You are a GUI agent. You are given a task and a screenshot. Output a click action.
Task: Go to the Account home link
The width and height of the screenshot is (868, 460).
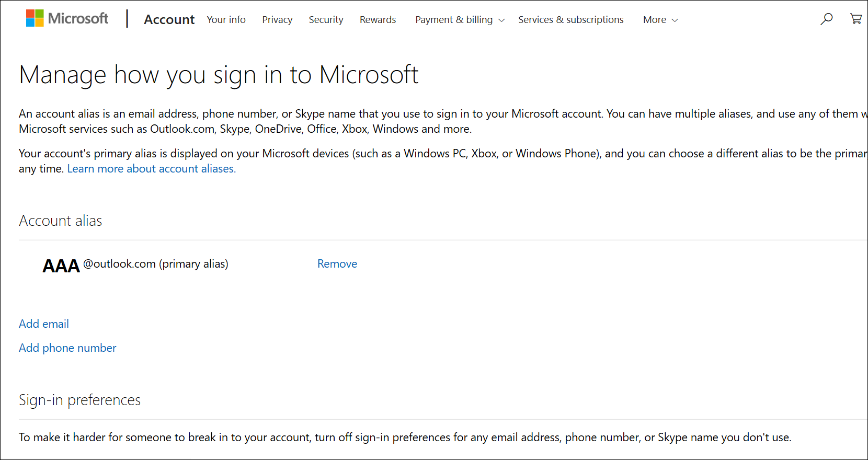[x=169, y=19]
